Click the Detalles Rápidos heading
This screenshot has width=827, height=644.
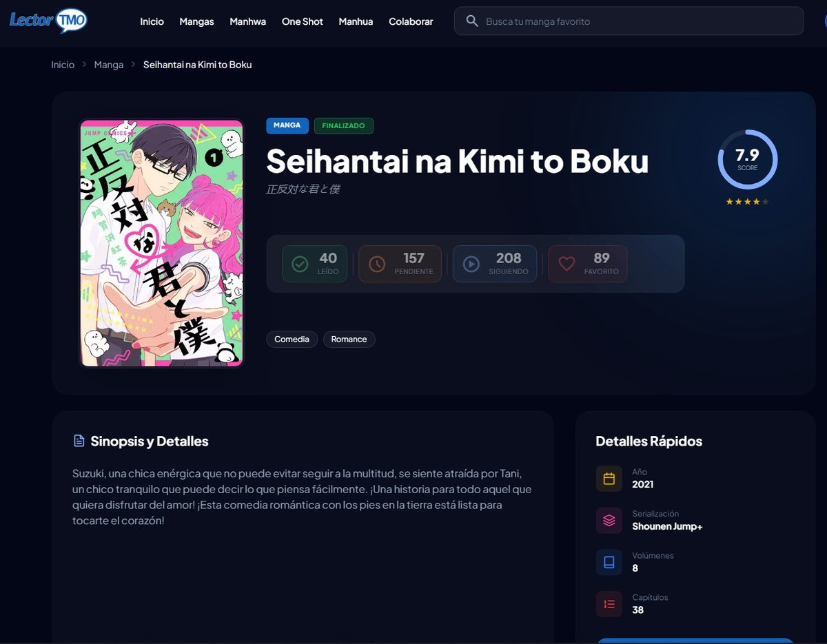[x=649, y=441]
